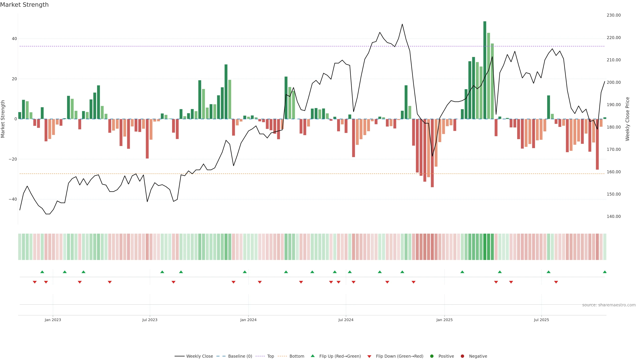The height and width of the screenshot is (362, 644).
Task: Click the Jul 2025 axis label
Action: pyautogui.click(x=541, y=320)
